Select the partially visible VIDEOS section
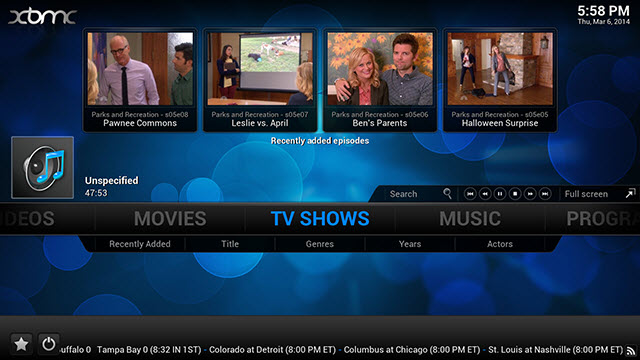The height and width of the screenshot is (360, 640). point(27,218)
